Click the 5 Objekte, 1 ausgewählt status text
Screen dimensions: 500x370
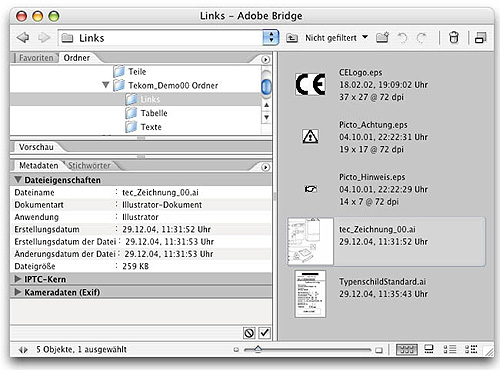(81, 349)
